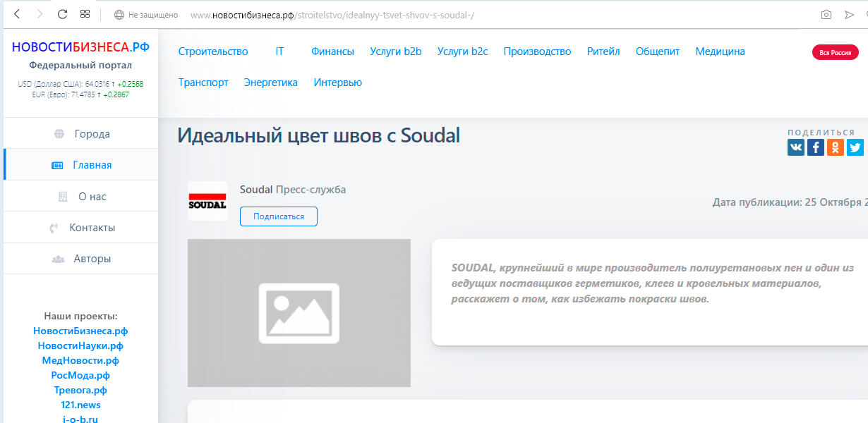
Task: Click the Подписаться subscribe button
Action: pyautogui.click(x=279, y=216)
